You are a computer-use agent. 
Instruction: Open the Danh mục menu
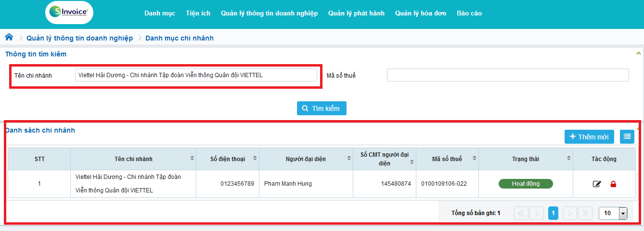(x=160, y=14)
